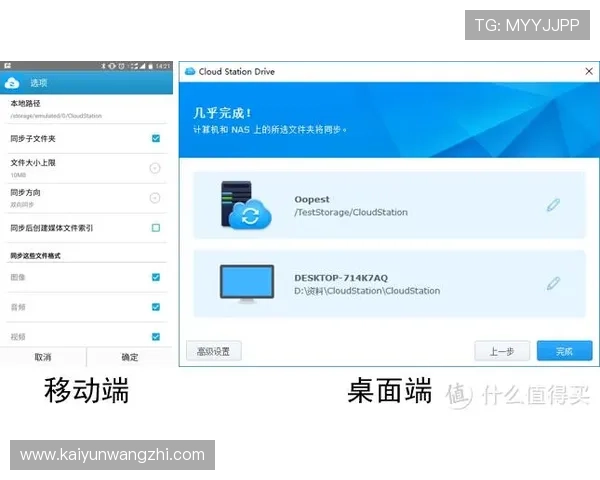
Task: Tap the Bluetooth icon in phone status bar
Action: (x=103, y=66)
